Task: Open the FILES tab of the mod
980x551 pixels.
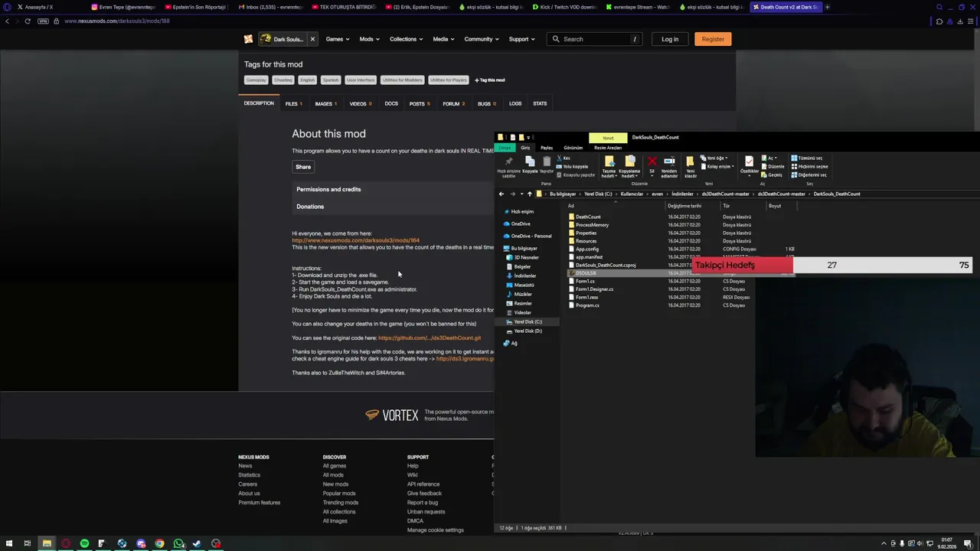Action: click(294, 103)
